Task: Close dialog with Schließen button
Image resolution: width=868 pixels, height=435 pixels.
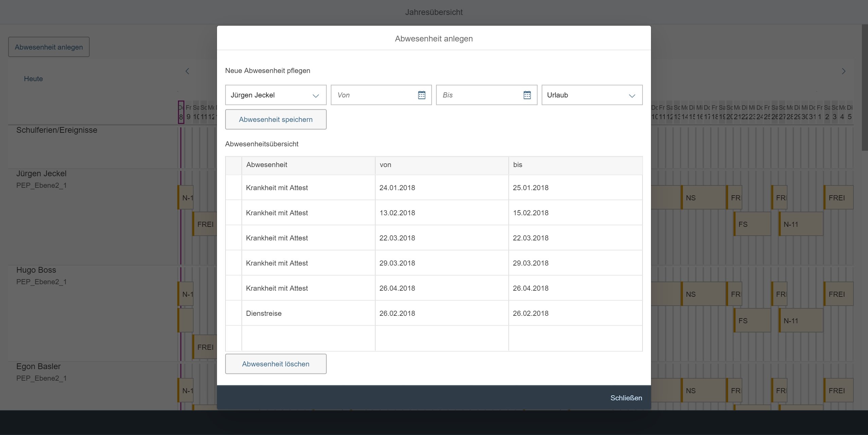Action: coord(626,398)
